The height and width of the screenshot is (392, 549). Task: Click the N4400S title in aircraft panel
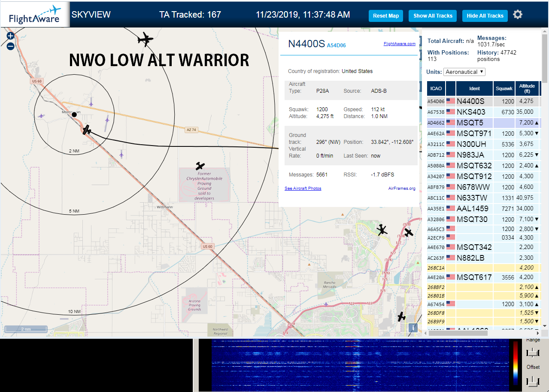[306, 43]
